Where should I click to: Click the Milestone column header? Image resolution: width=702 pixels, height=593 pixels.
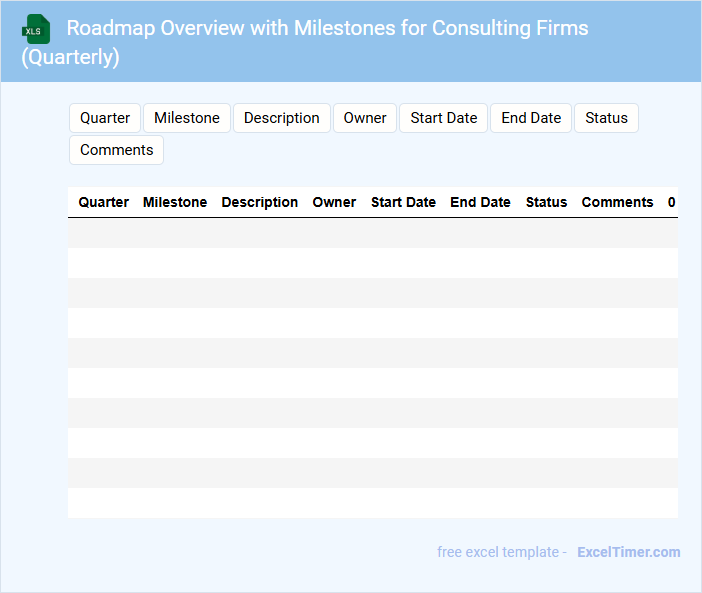pyautogui.click(x=175, y=202)
